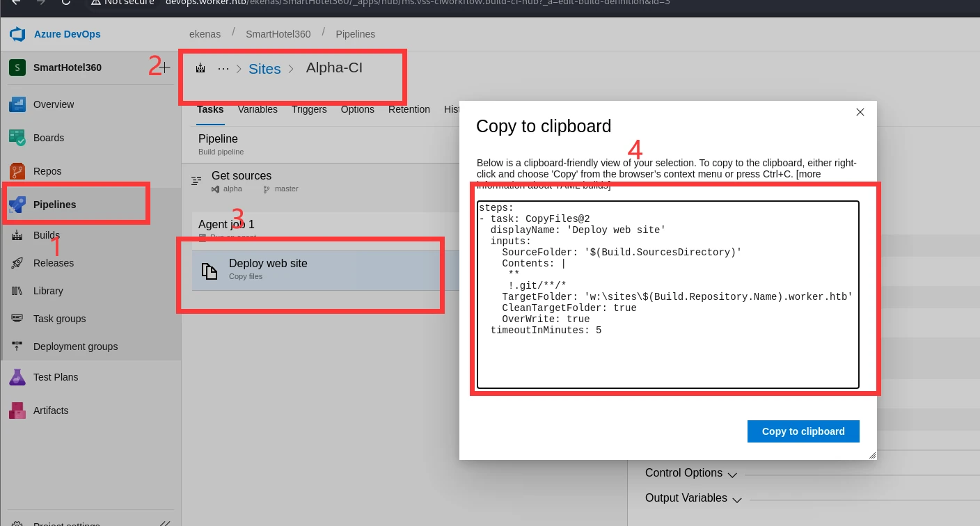The image size is (980, 526).
Task: Click the Copy files icon on Deploy web site
Action: tap(210, 271)
